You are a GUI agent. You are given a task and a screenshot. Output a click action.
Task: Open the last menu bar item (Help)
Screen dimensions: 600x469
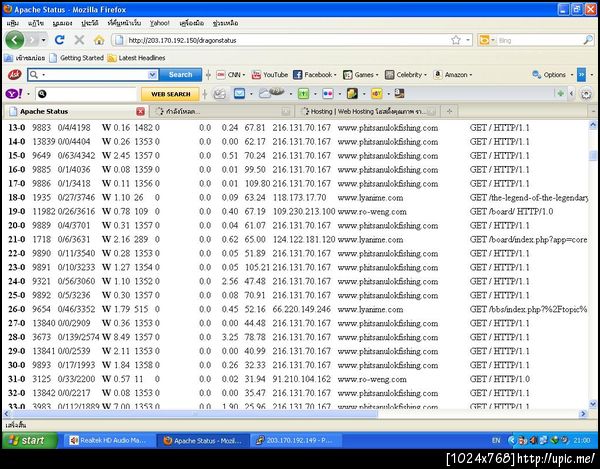[225, 23]
